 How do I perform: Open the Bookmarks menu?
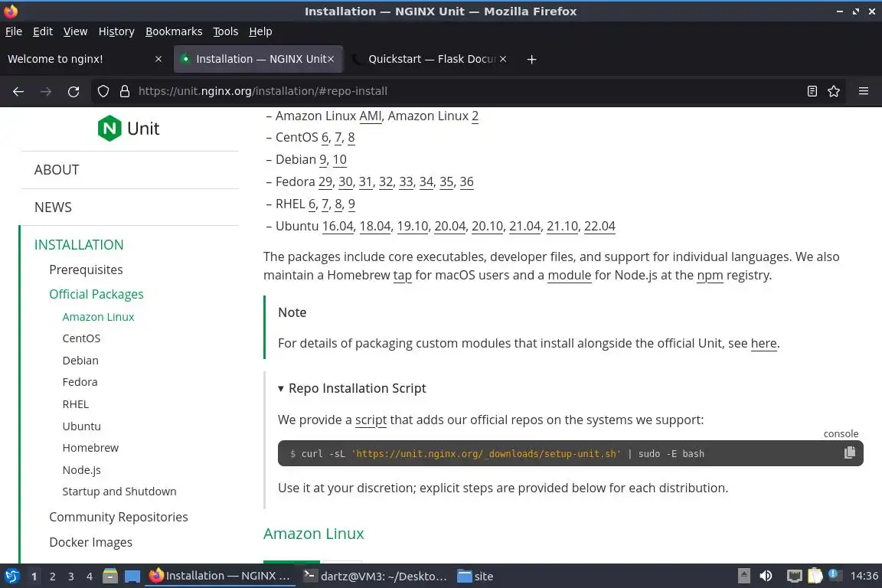click(x=174, y=31)
